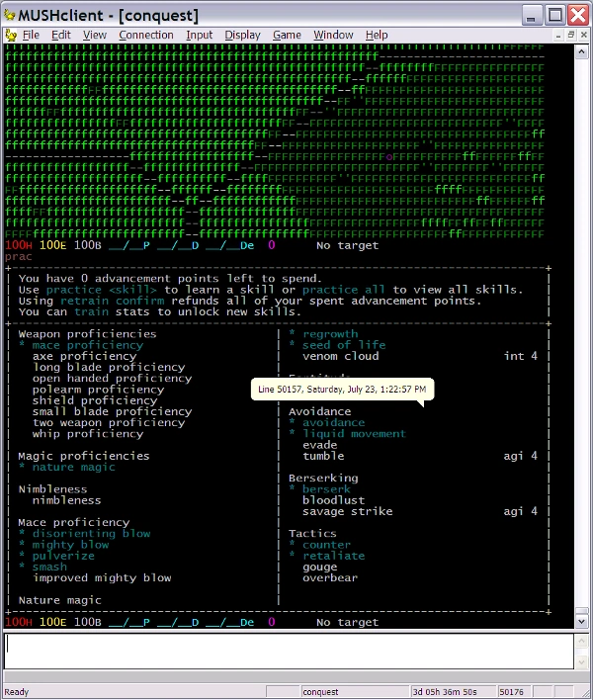Click 'retrain confirm' command text
Image resolution: width=593 pixels, height=700 pixels.
112,301
